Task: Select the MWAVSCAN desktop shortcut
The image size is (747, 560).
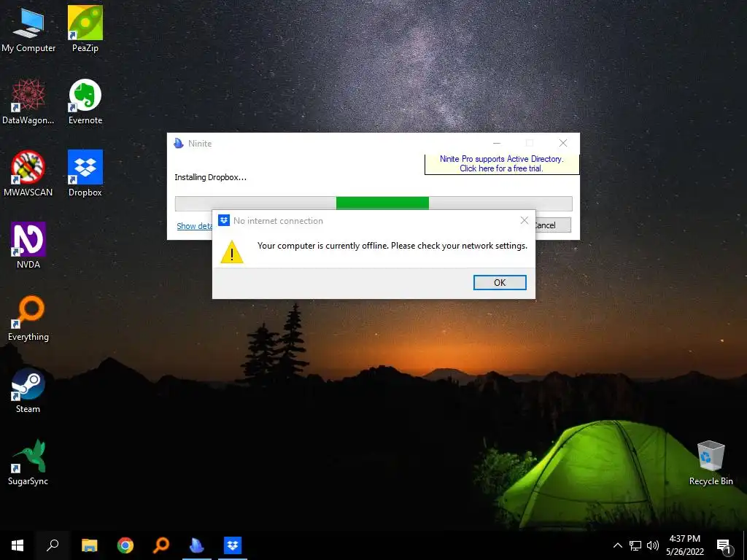Action: pyautogui.click(x=28, y=174)
